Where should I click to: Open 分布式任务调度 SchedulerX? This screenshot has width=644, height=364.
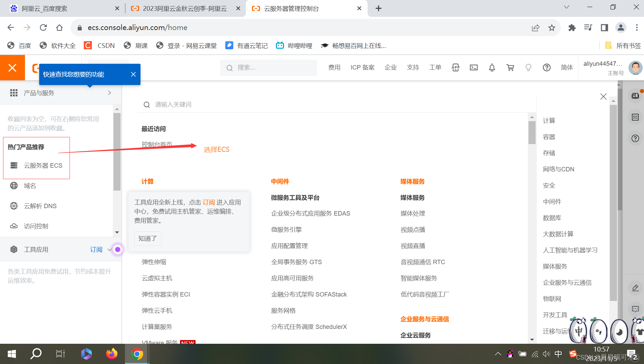click(309, 327)
